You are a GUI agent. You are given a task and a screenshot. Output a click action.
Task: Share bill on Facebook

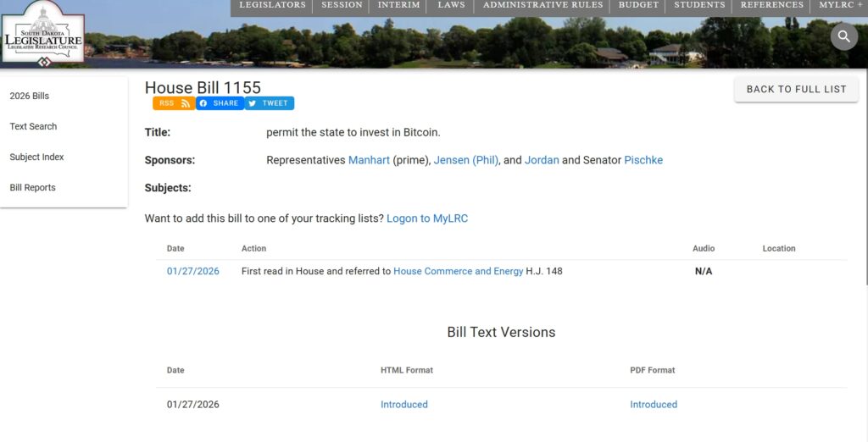pyautogui.click(x=220, y=103)
